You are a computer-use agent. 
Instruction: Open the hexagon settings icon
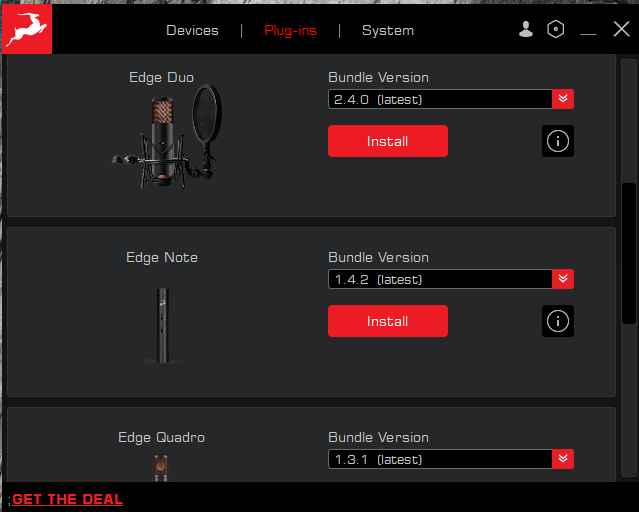click(x=555, y=29)
